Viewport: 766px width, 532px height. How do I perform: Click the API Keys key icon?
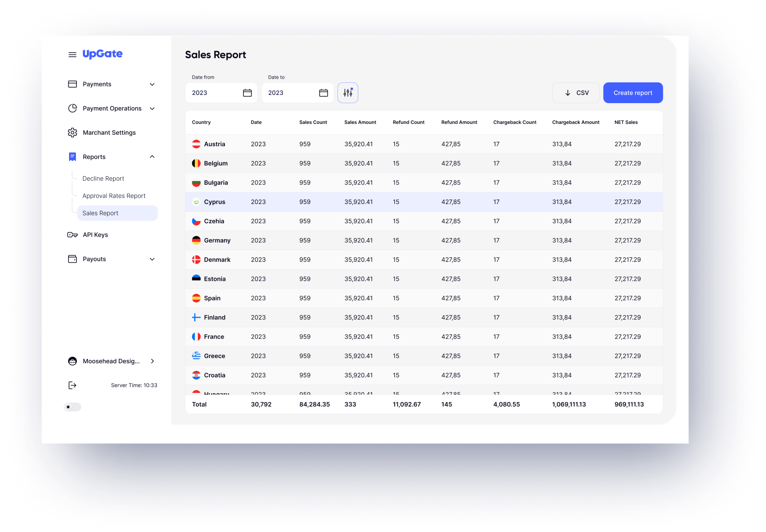(x=72, y=235)
